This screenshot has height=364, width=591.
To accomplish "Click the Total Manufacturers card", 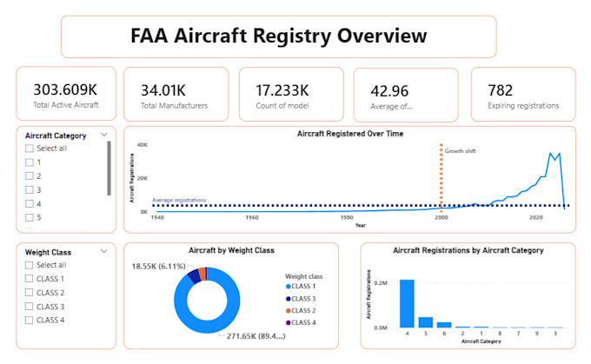I will tap(176, 94).
